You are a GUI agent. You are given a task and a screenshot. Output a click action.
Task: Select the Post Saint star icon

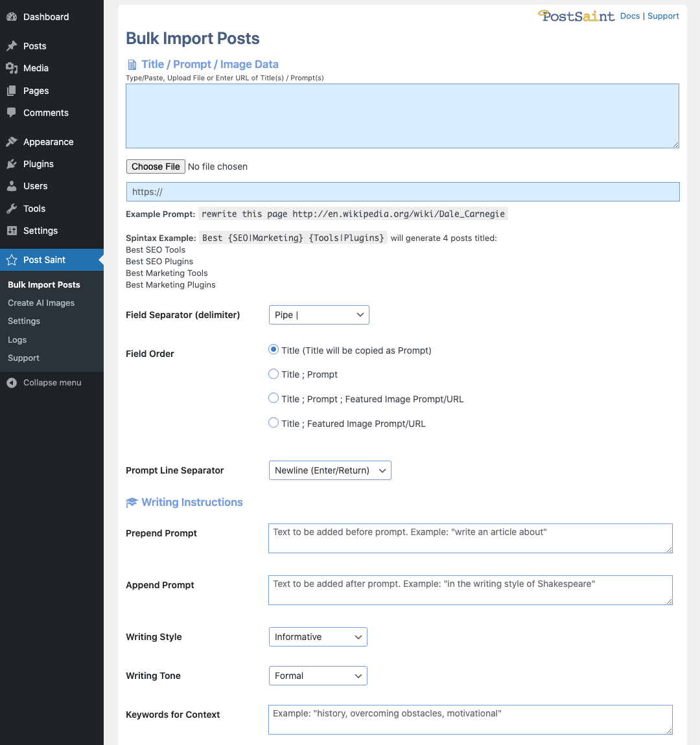click(12, 260)
